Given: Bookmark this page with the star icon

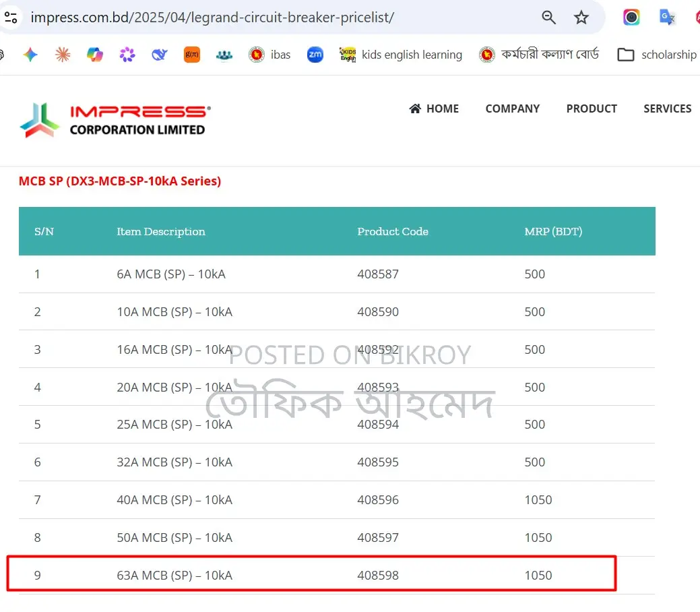Looking at the screenshot, I should (x=581, y=18).
